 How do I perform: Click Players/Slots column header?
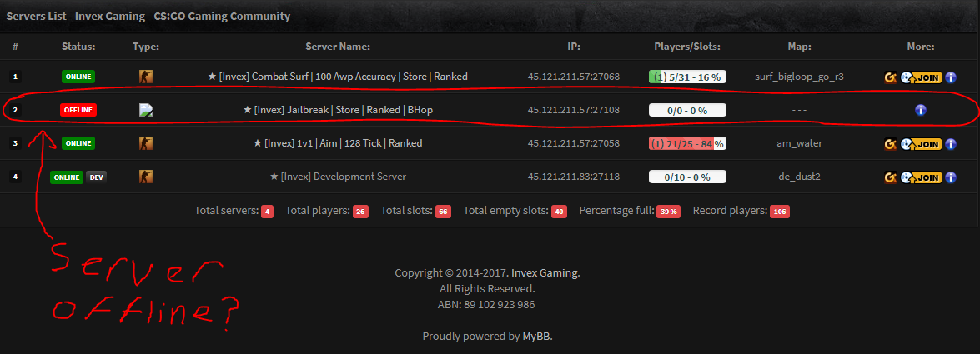pos(687,47)
